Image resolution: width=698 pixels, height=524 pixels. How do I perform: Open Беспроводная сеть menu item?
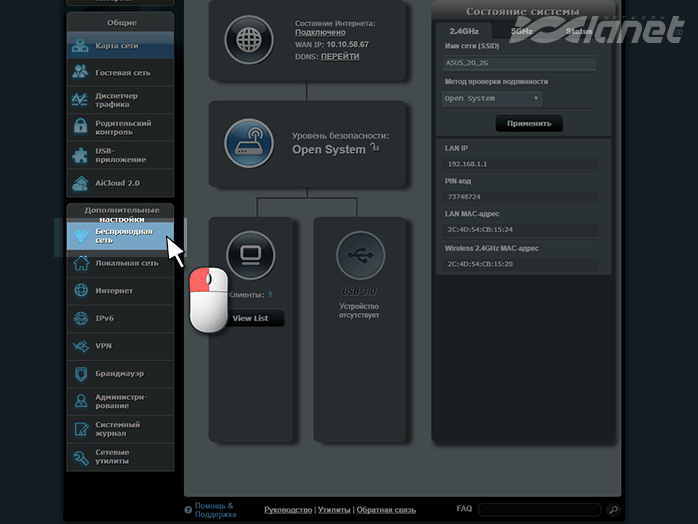point(122,236)
